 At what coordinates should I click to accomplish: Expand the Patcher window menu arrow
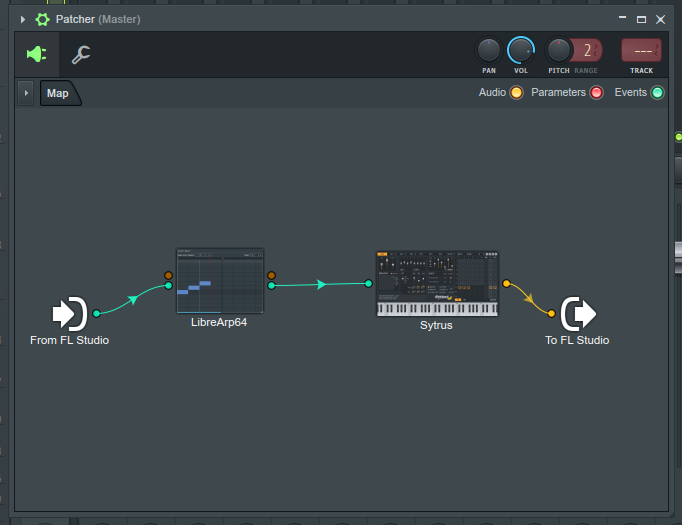click(x=23, y=20)
